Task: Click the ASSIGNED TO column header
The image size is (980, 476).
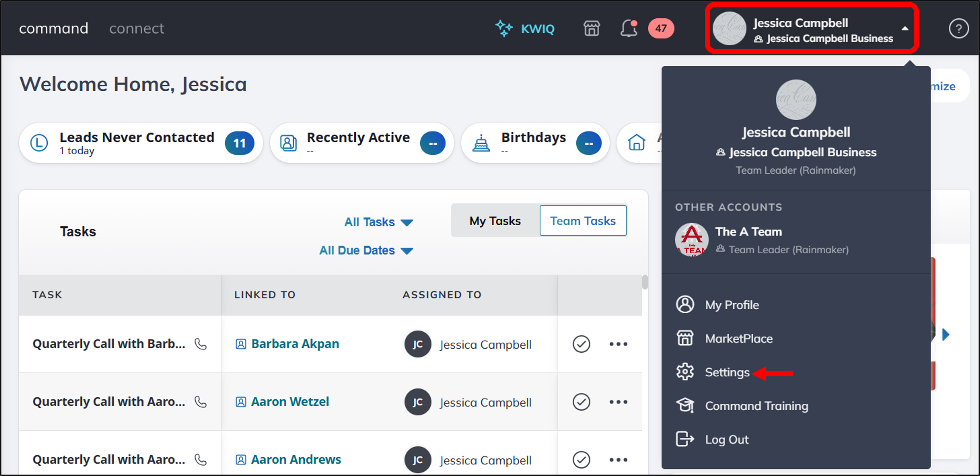Action: tap(442, 295)
